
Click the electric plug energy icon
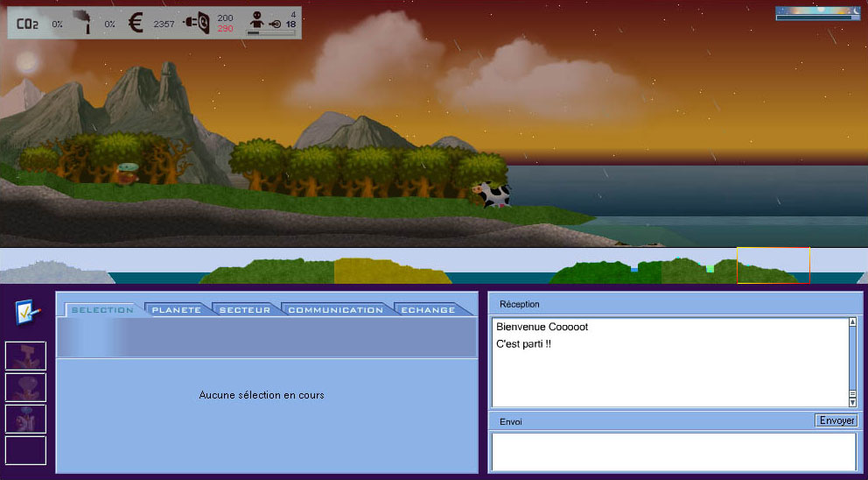tap(195, 24)
